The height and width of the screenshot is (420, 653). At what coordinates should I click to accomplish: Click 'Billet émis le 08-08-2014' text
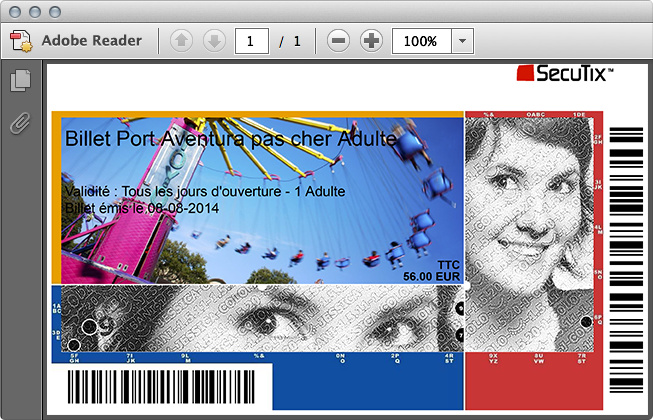pyautogui.click(x=142, y=208)
